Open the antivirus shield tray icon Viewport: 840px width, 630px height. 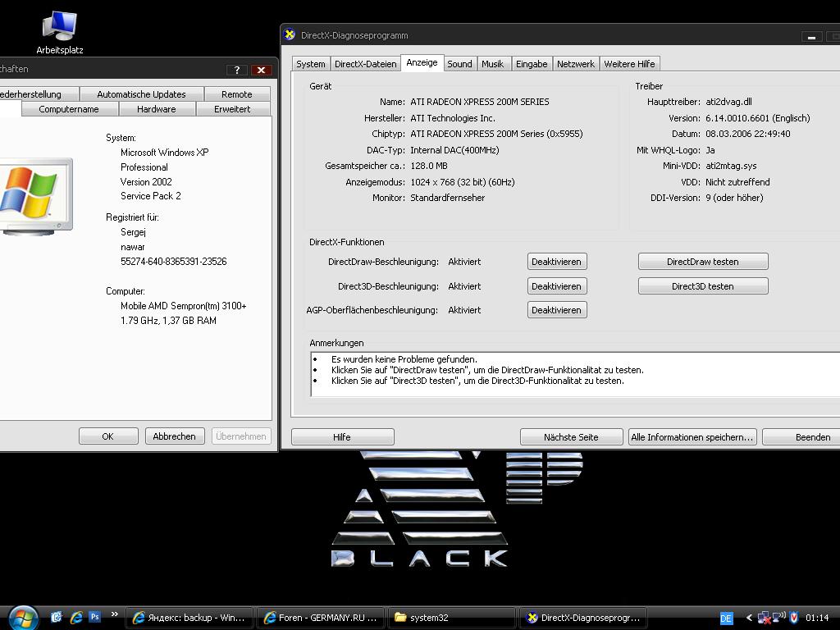pos(794,617)
